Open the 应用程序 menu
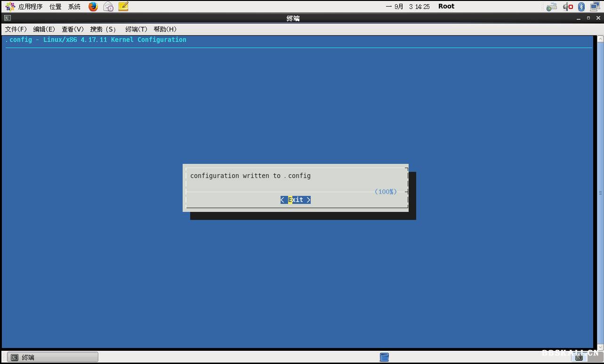604x364 pixels. pos(30,7)
